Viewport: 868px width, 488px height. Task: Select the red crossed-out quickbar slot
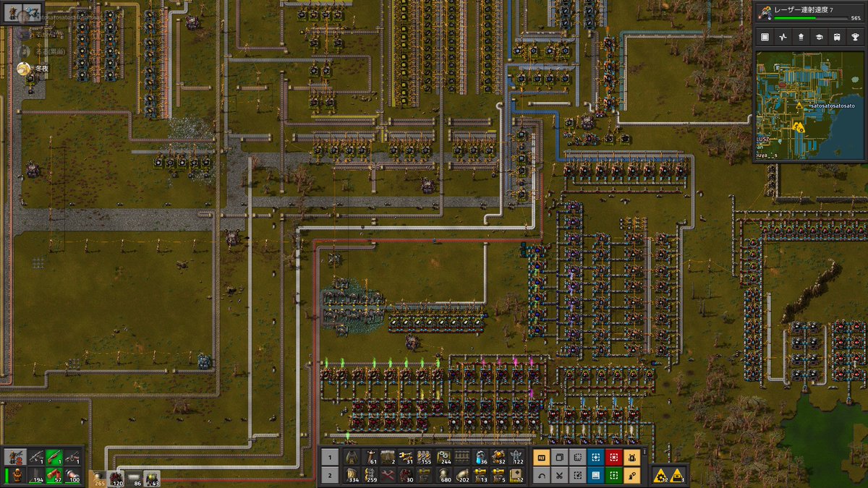(x=388, y=475)
